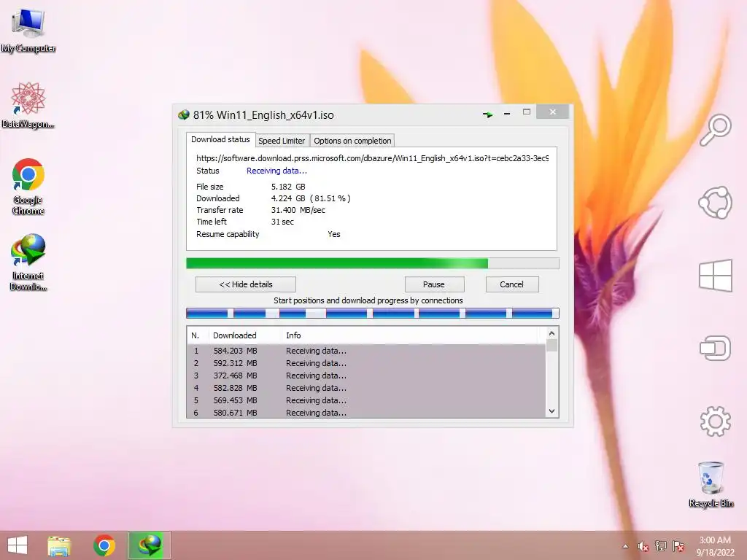
Task: Click the green arrow icon in title bar
Action: [x=487, y=114]
